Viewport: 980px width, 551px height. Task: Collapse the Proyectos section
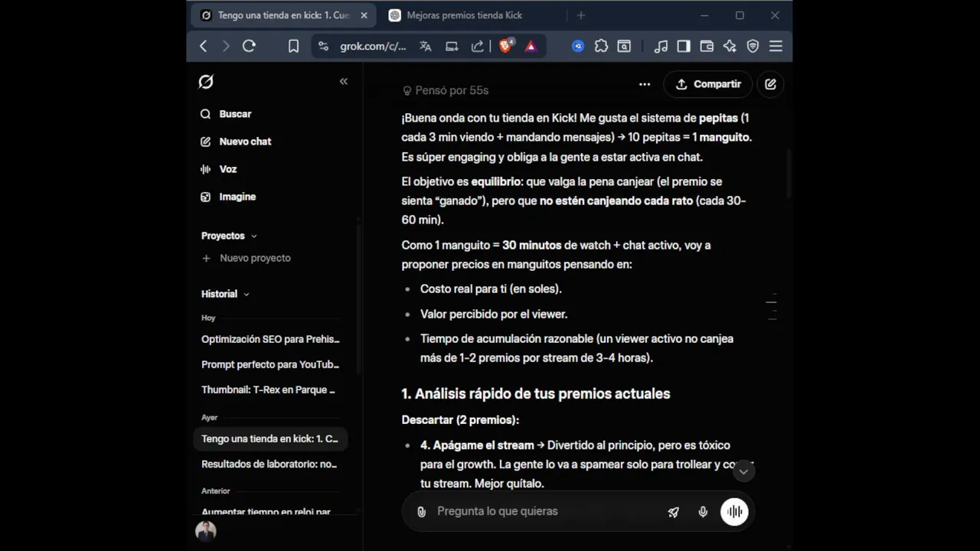coord(229,236)
